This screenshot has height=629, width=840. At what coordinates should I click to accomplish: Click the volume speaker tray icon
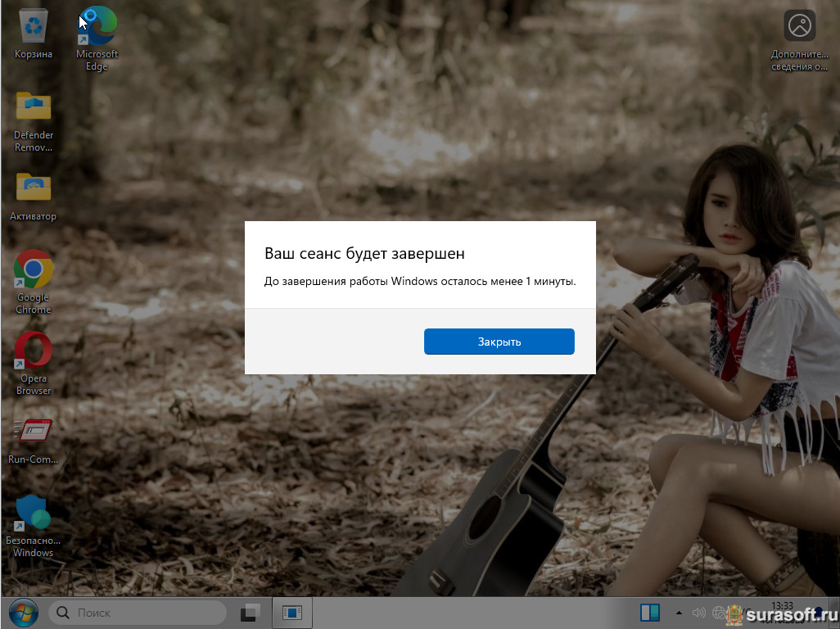click(698, 613)
